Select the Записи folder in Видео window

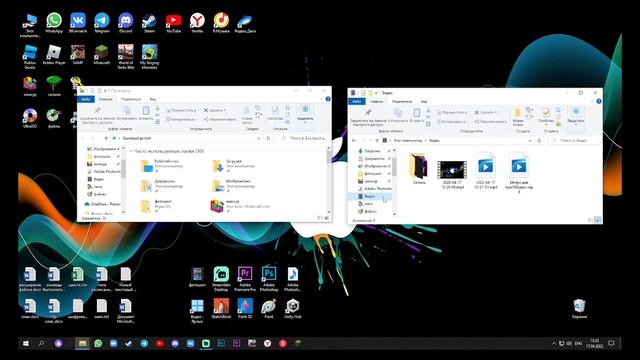click(418, 169)
